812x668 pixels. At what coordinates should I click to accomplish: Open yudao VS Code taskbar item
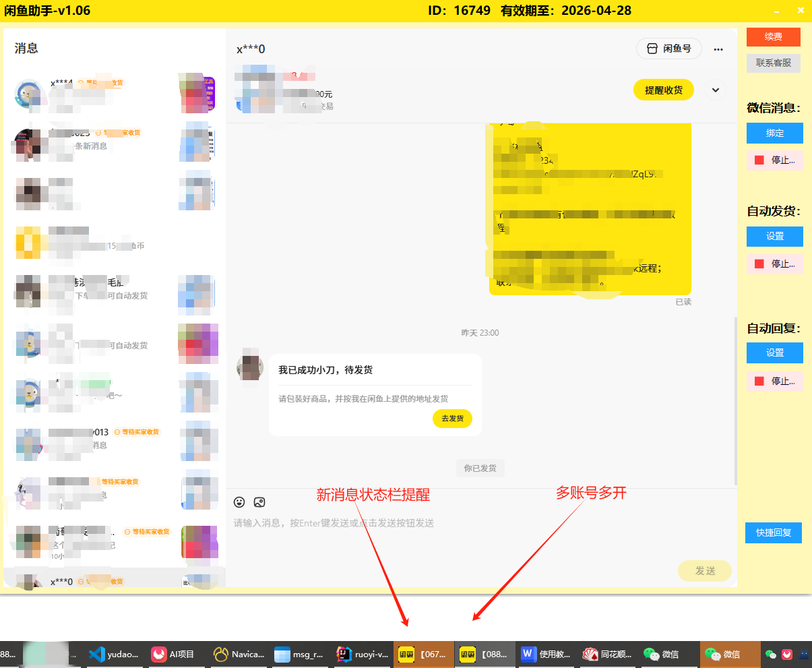(x=113, y=655)
